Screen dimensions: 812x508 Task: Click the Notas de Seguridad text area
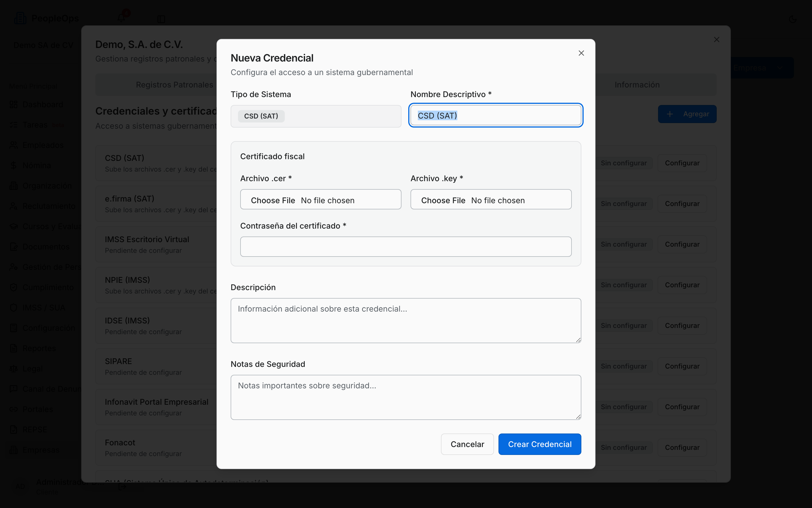click(406, 397)
